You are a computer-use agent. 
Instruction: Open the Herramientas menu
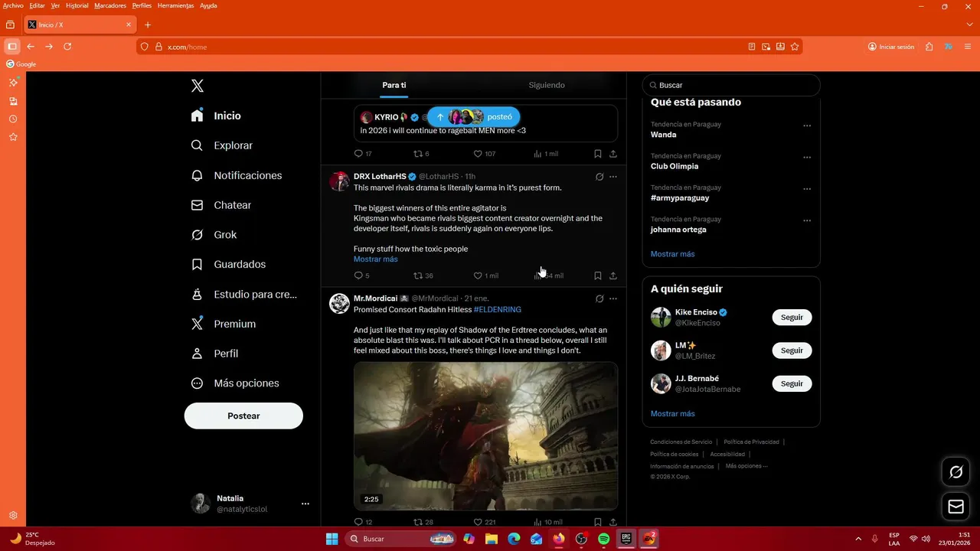coord(175,5)
